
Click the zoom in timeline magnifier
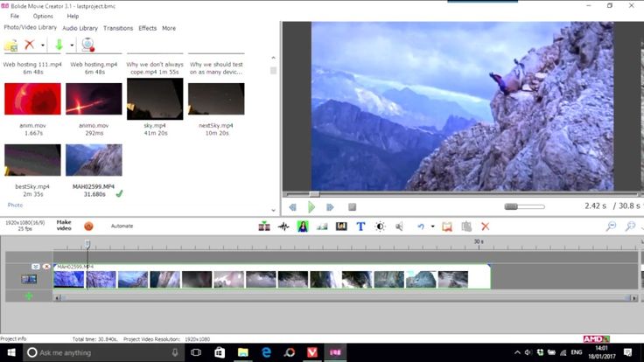pos(631,226)
